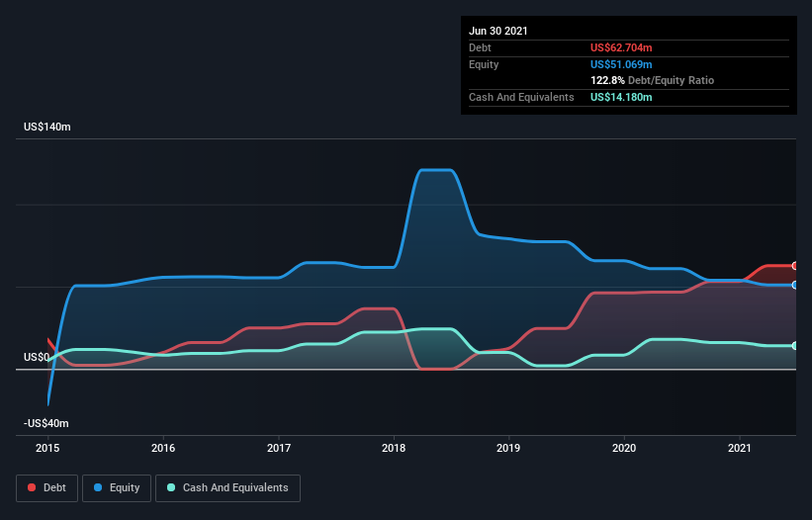Toggle the Cash And Equivalents legend button
This screenshot has height=520, width=812.
(227, 488)
